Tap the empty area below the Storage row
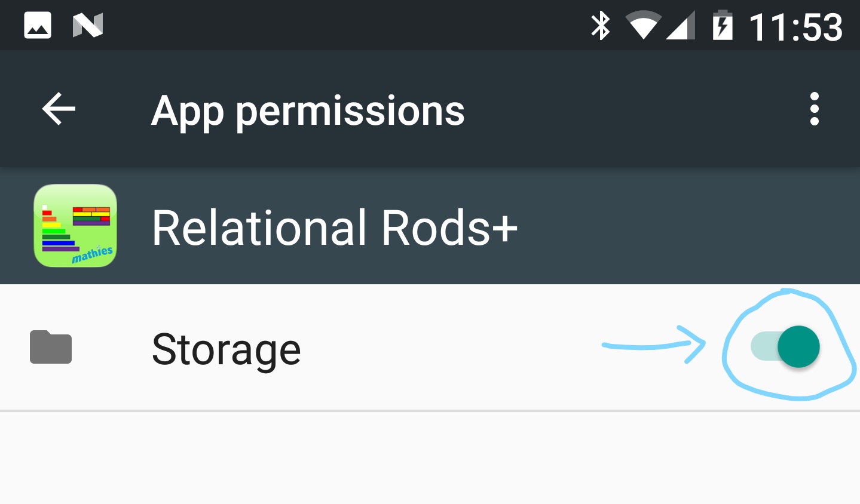Image resolution: width=860 pixels, height=504 pixels. pyautogui.click(x=430, y=457)
